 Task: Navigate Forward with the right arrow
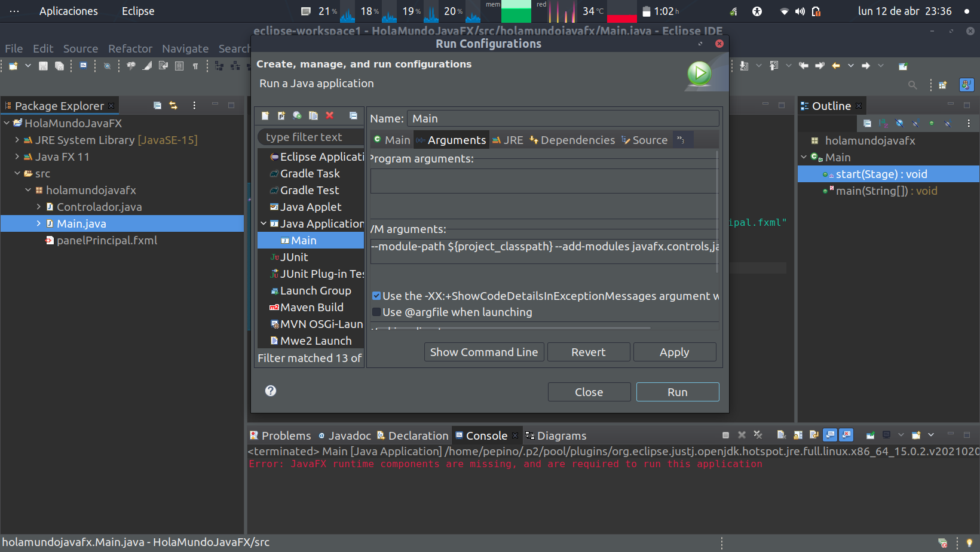coord(866,66)
